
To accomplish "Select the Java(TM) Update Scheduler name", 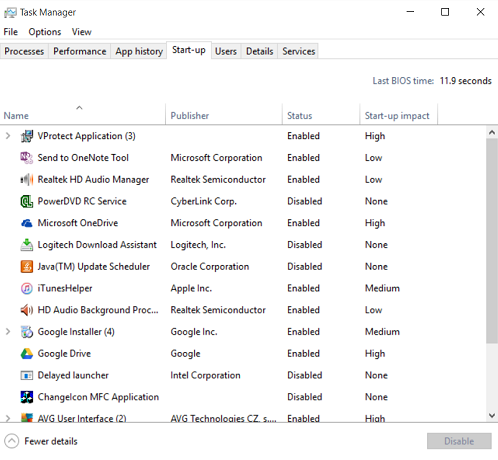I will point(93,267).
